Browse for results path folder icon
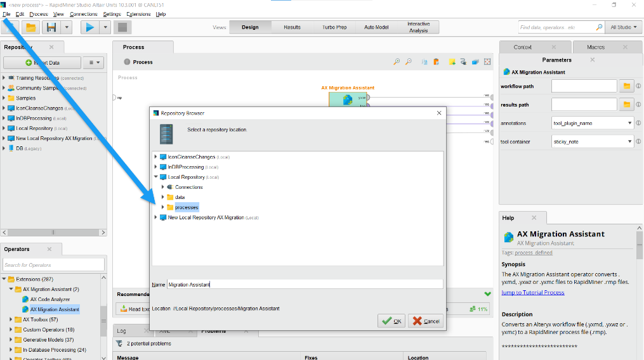Viewport: 644px width, 360px height. [626, 105]
